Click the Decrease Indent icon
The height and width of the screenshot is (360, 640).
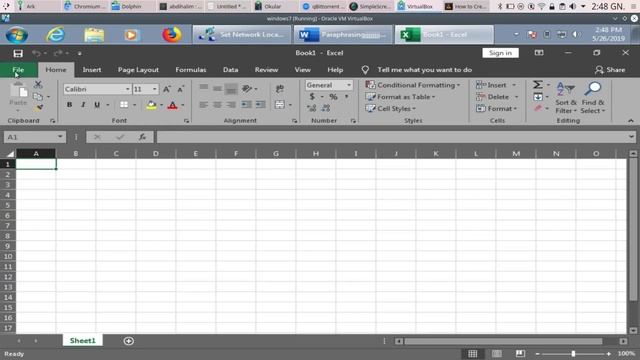click(246, 105)
